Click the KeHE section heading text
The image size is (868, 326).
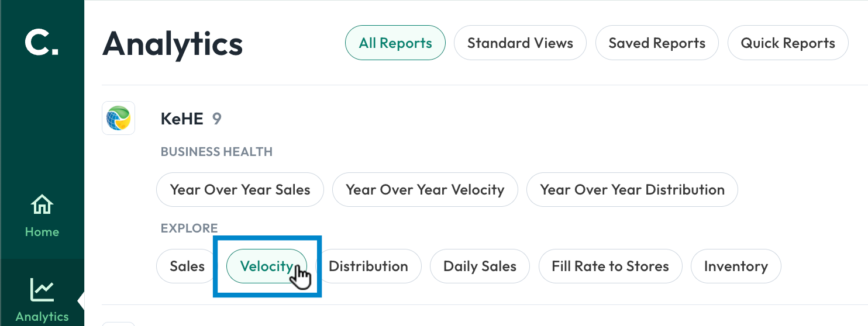tap(182, 119)
